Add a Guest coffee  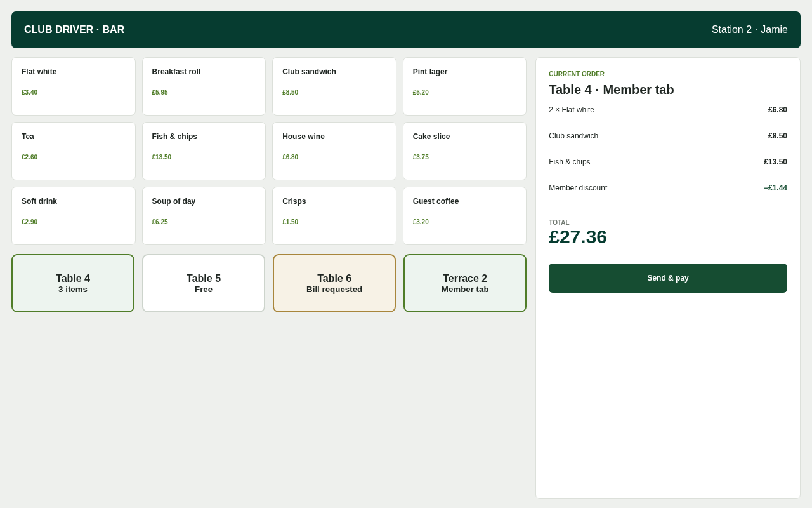pyautogui.click(x=464, y=216)
